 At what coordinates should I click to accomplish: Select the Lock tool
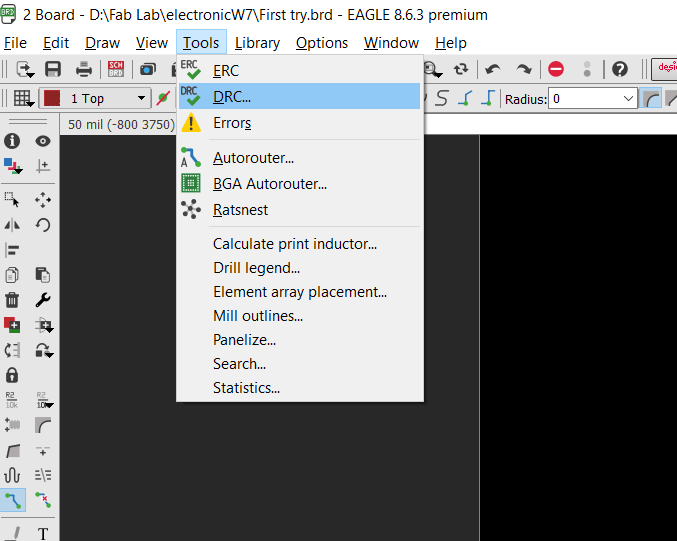click(x=12, y=375)
